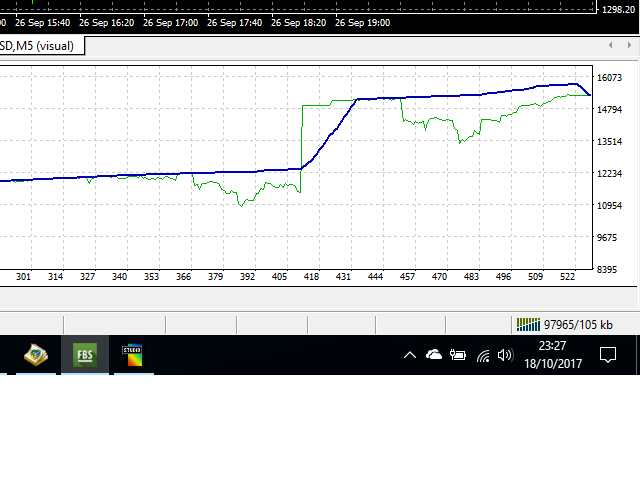Open the volume speaker tray icon
This screenshot has height=480, width=640.
[x=505, y=355]
